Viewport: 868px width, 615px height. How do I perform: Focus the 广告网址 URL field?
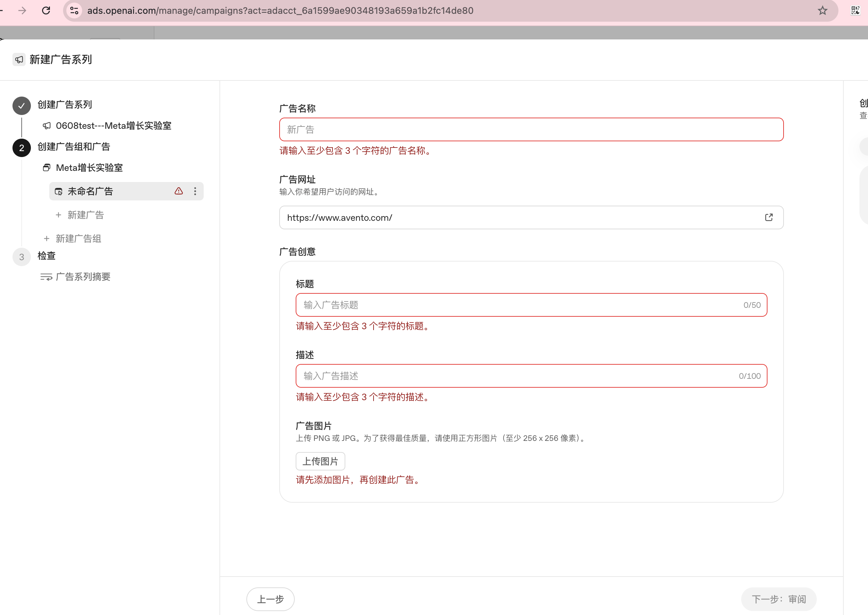tap(531, 217)
